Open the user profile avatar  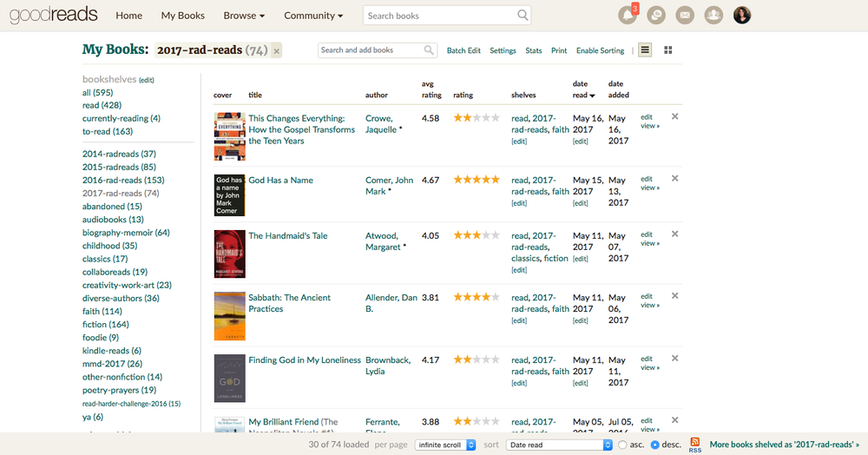tap(742, 16)
